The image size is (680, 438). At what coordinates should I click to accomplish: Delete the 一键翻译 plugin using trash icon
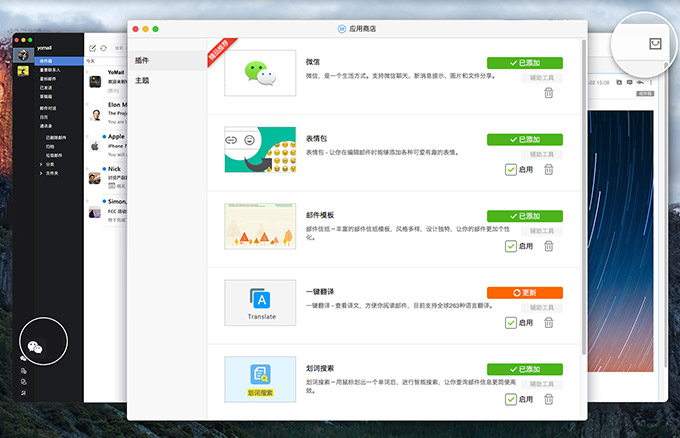549,323
